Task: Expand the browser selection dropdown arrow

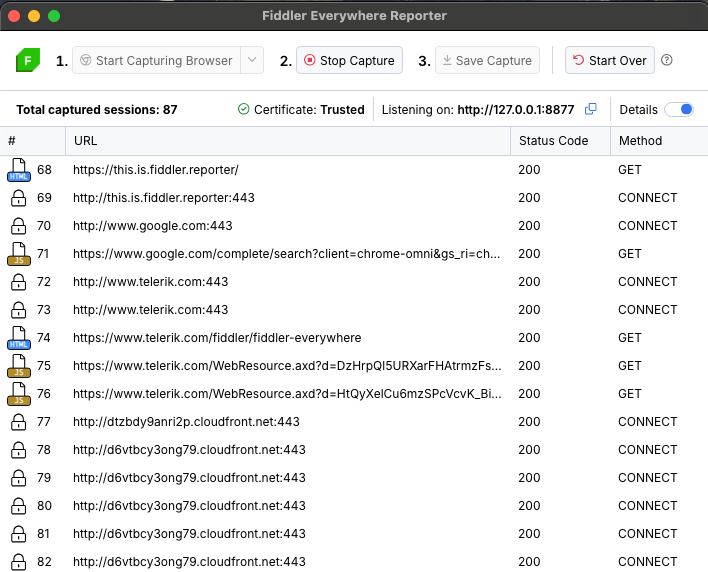Action: [x=253, y=60]
